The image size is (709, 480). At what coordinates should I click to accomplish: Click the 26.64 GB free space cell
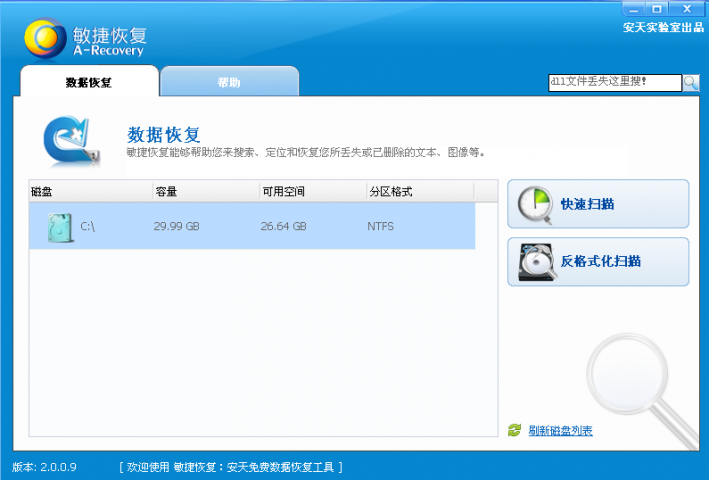[x=284, y=226]
